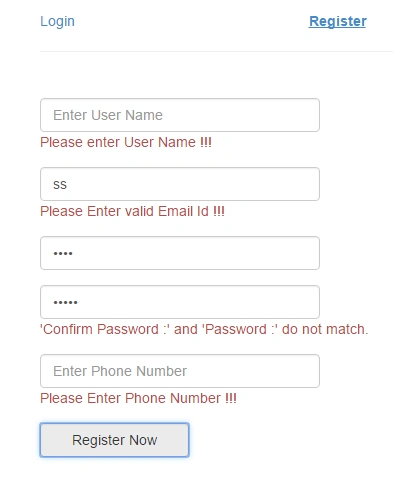Image resolution: width=393 pixels, height=479 pixels.
Task: Focus the Enter Phone Number field
Action: (x=180, y=371)
